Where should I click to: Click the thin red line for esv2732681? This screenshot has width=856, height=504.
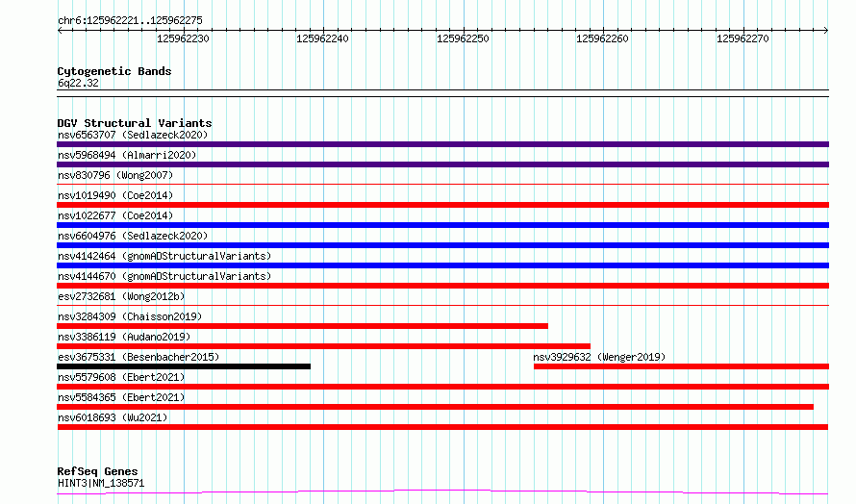point(442,306)
